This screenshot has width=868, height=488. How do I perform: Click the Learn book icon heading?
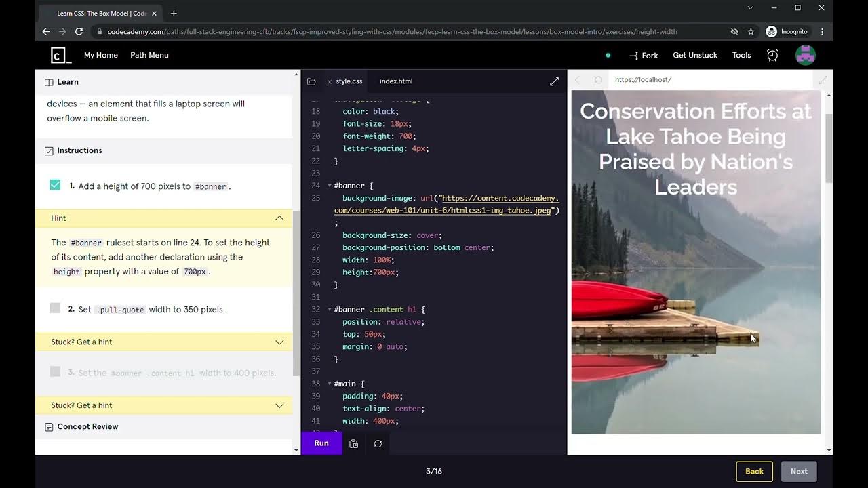(x=49, y=82)
